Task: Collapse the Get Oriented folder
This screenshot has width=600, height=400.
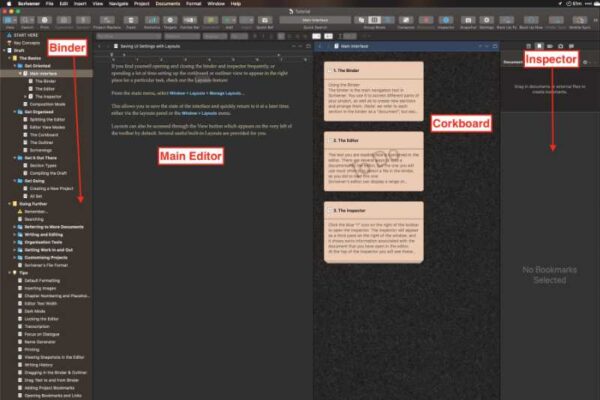Action: (15, 66)
